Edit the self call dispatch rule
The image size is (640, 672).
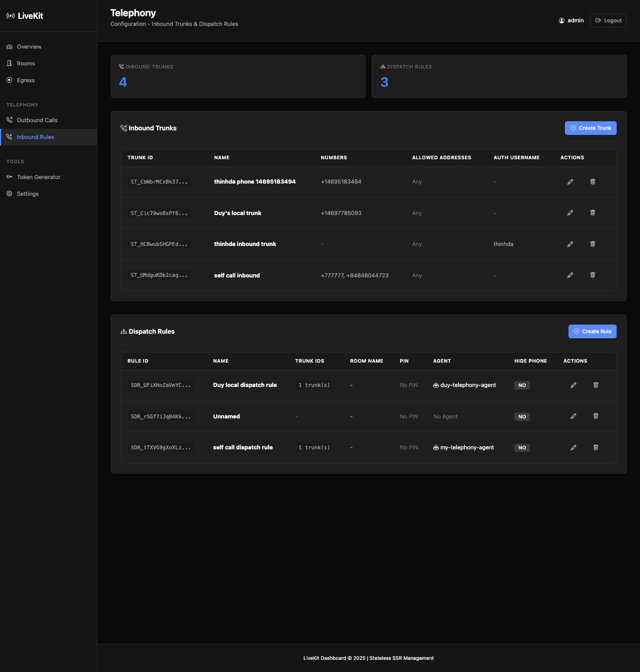[x=573, y=447]
